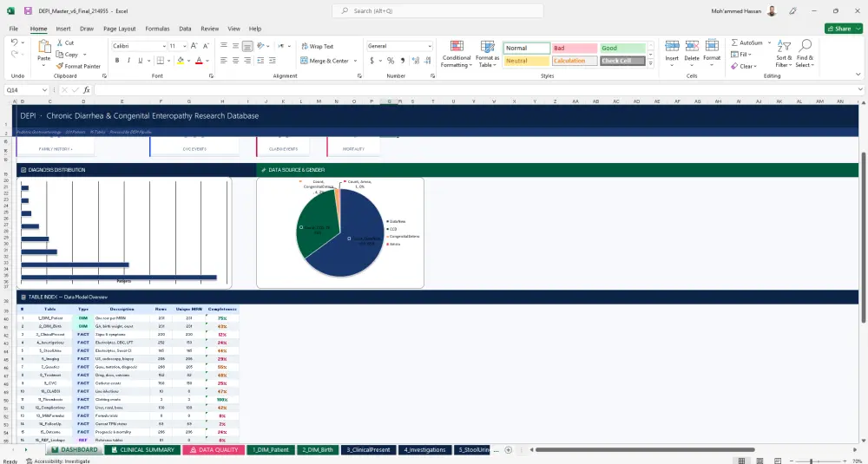Add a new sheet with the plus button
Screen dimensions: 868x464
click(x=508, y=449)
